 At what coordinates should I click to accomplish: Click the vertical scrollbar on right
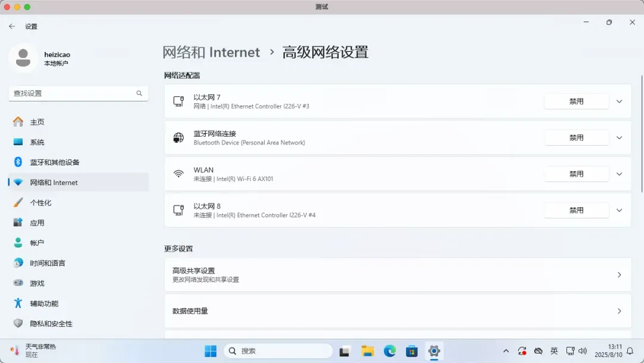[642, 131]
